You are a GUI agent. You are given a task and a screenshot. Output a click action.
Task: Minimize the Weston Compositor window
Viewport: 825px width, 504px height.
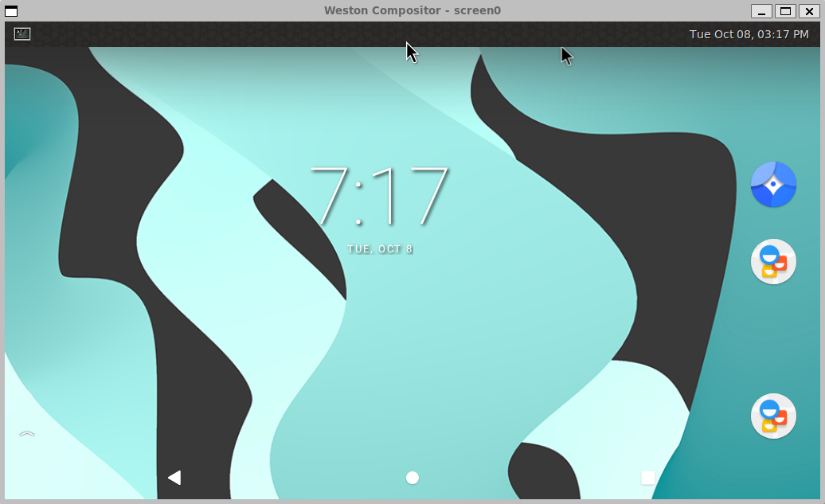761,10
